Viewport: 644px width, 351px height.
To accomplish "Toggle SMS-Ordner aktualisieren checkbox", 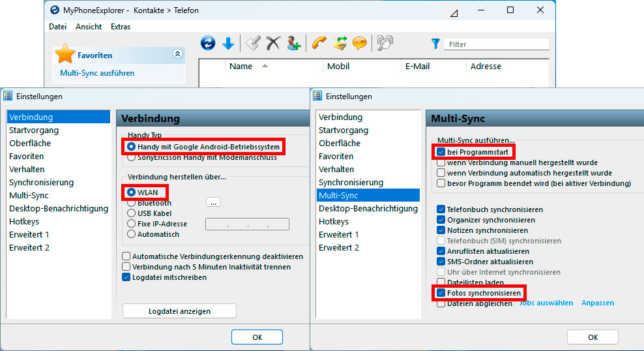I will (x=441, y=262).
